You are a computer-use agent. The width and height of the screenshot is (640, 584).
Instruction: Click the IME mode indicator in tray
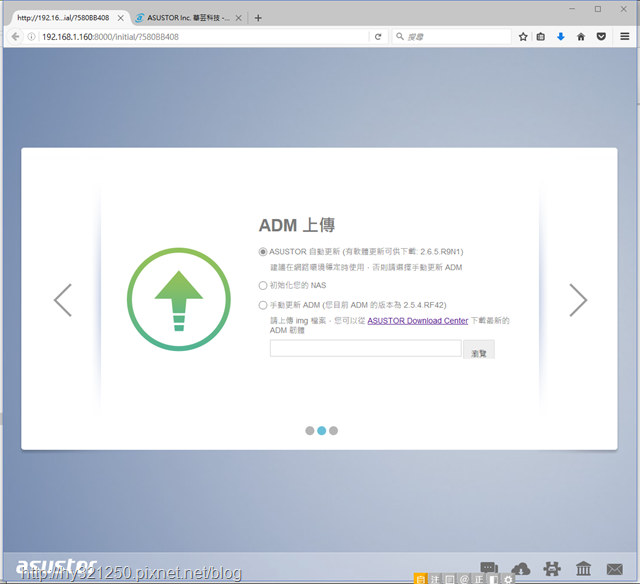tap(420, 579)
